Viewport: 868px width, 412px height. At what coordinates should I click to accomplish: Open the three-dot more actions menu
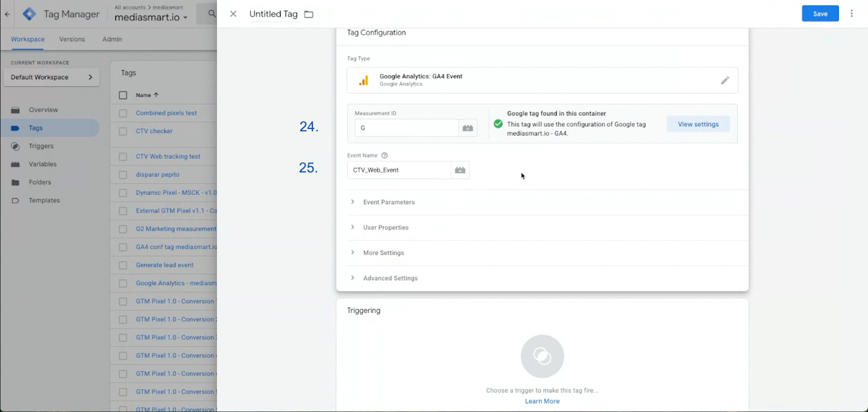(x=852, y=14)
